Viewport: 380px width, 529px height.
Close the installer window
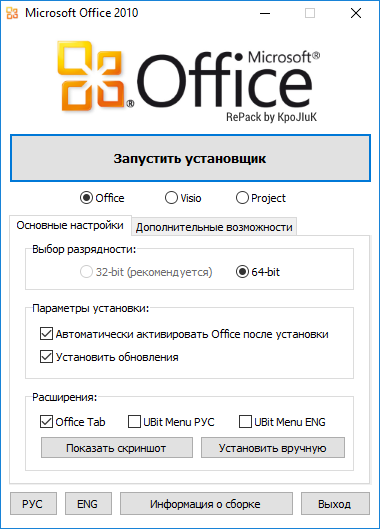[x=356, y=13]
